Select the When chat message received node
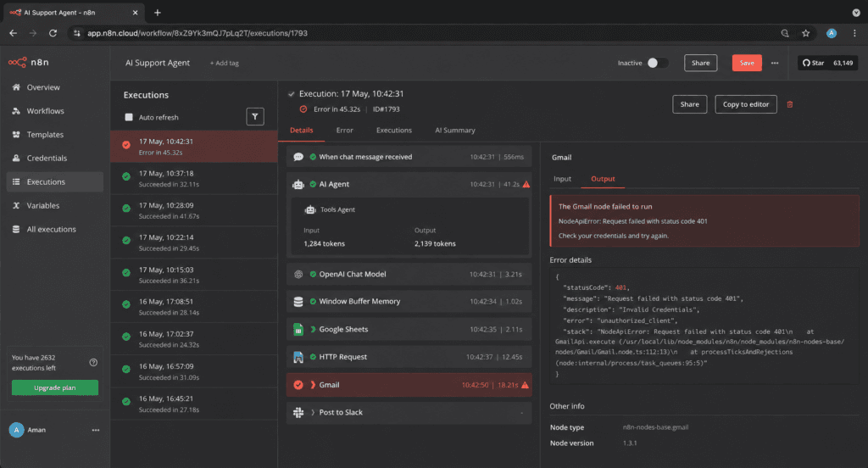 [x=409, y=157]
